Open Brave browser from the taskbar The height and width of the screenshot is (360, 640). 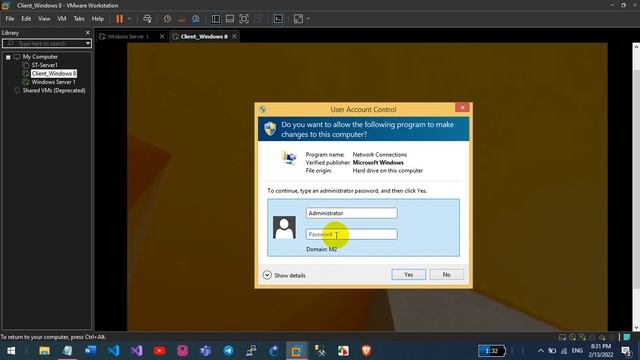[x=366, y=351]
